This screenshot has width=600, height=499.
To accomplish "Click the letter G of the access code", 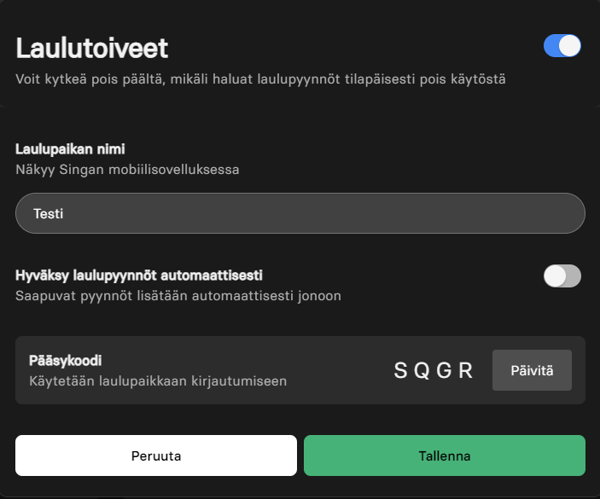I will click(444, 370).
